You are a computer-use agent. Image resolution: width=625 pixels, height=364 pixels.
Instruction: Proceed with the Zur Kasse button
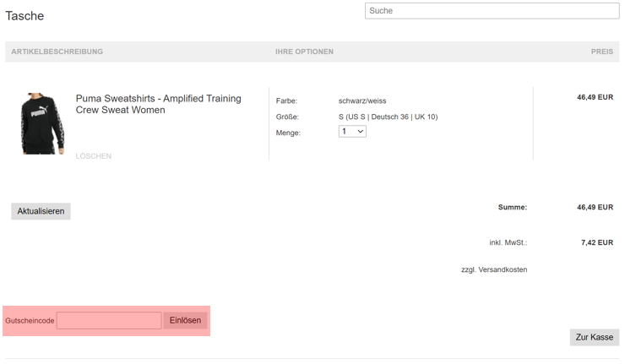(x=595, y=337)
